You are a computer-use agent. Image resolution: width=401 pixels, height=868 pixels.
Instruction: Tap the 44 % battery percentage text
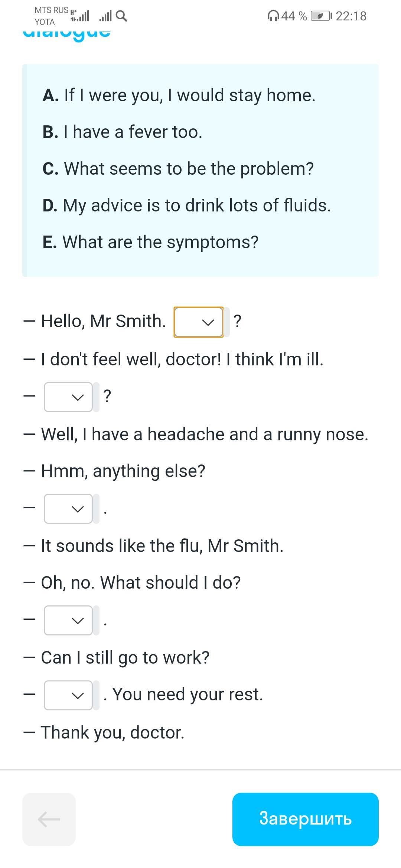294,16
